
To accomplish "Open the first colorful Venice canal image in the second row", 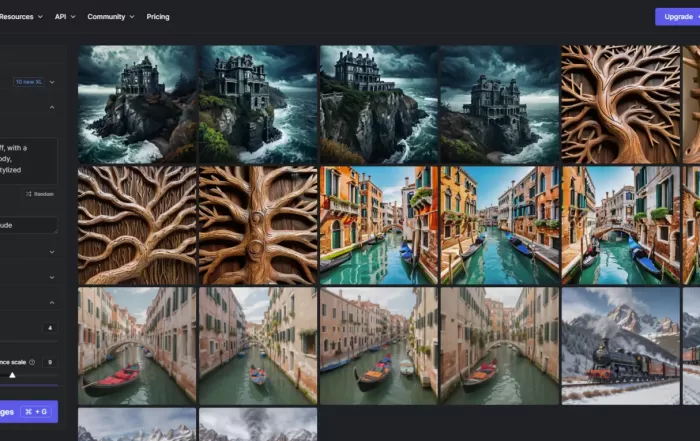I will coord(379,225).
